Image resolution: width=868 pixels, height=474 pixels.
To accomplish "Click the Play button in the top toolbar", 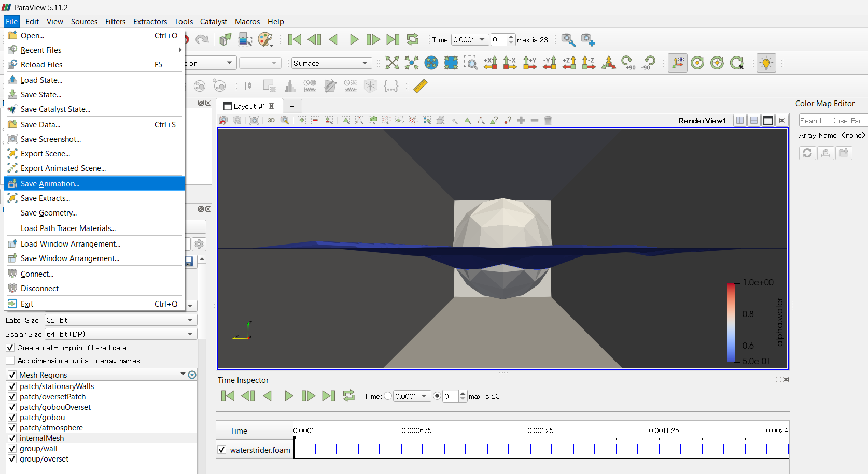I will 354,40.
